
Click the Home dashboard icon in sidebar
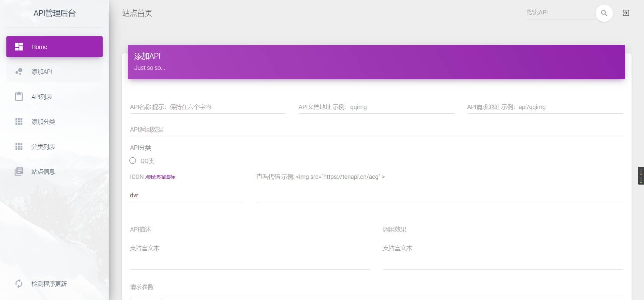tap(19, 47)
